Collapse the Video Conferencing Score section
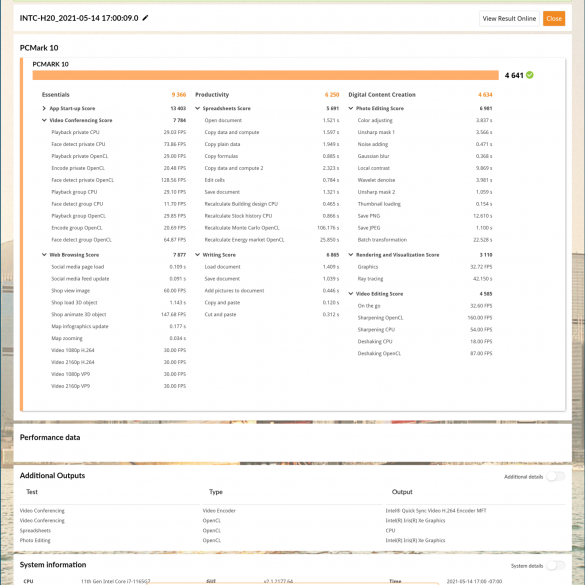This screenshot has width=585, height=585. pos(44,120)
